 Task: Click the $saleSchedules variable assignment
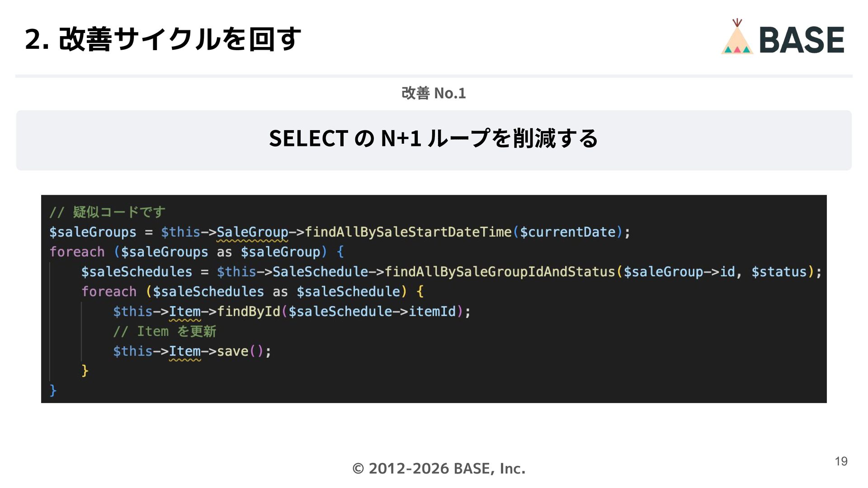point(137,272)
